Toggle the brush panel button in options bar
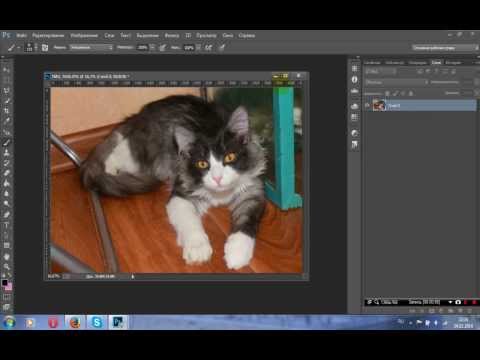The width and height of the screenshot is (480, 360). pos(45,48)
